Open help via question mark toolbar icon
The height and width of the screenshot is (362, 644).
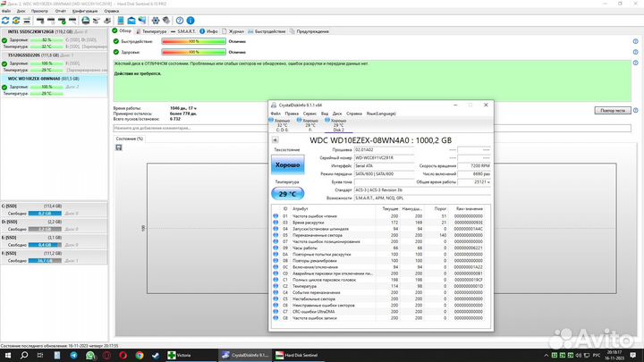point(180,20)
